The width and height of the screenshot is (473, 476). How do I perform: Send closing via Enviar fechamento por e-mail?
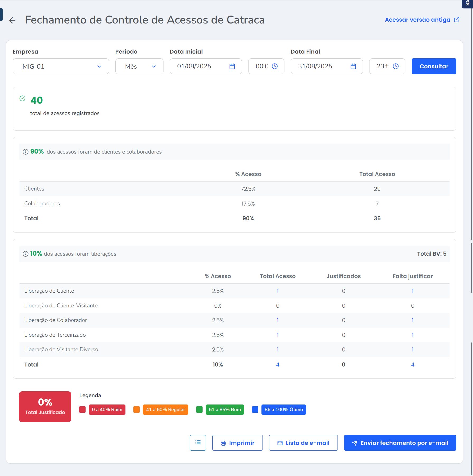[400, 443]
